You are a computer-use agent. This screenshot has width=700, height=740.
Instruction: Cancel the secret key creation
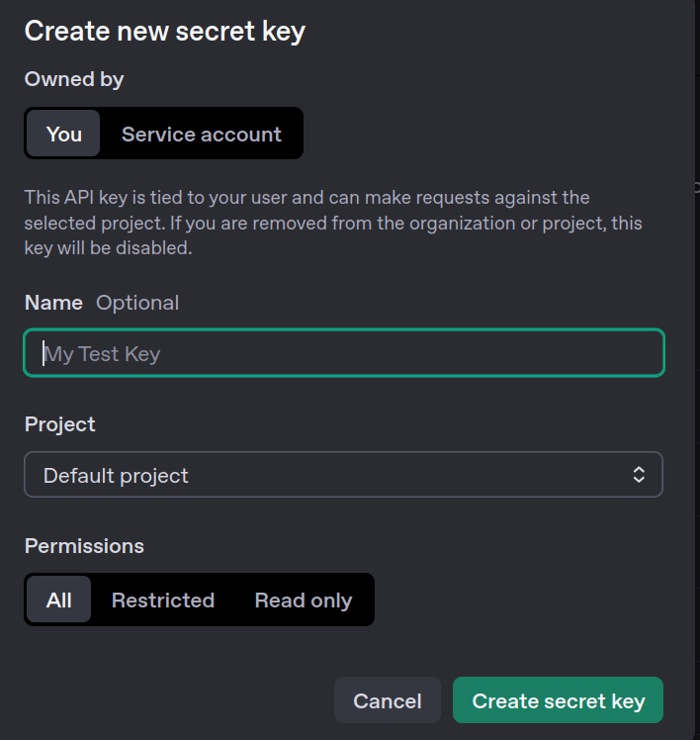(x=388, y=700)
